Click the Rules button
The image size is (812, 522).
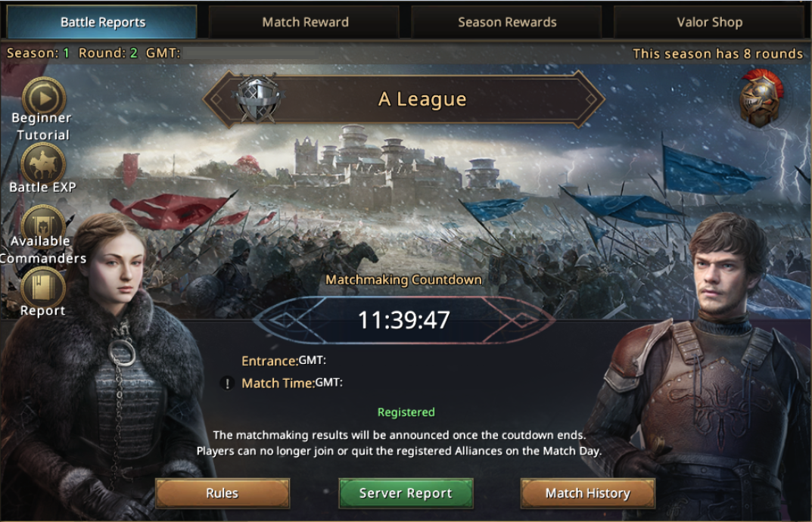pos(222,493)
